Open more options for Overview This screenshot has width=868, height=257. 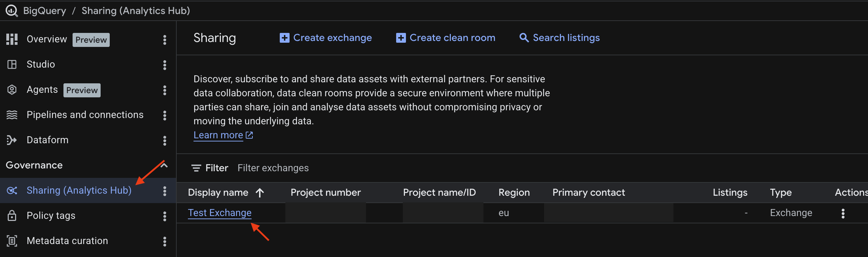click(x=164, y=40)
